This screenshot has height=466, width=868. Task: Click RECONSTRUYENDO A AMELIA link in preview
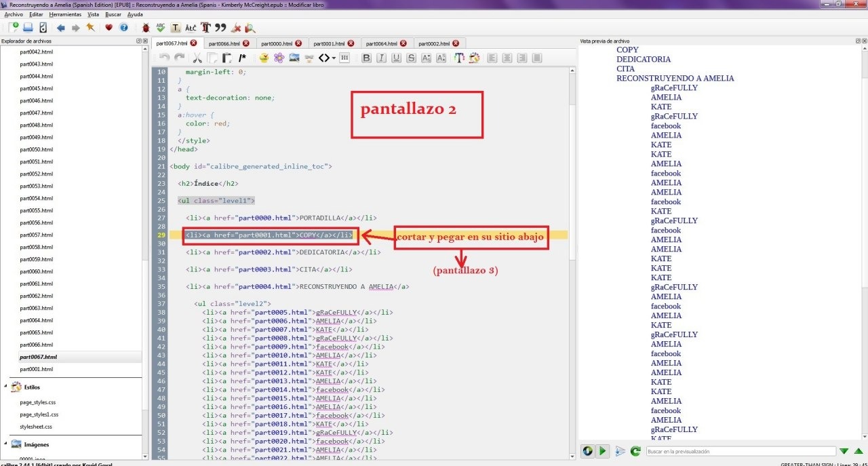click(x=675, y=78)
